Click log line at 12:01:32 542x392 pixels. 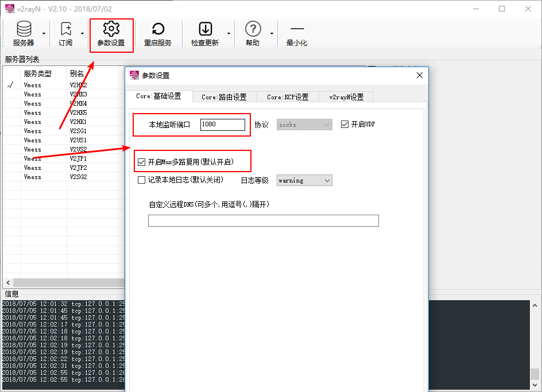tap(64, 304)
